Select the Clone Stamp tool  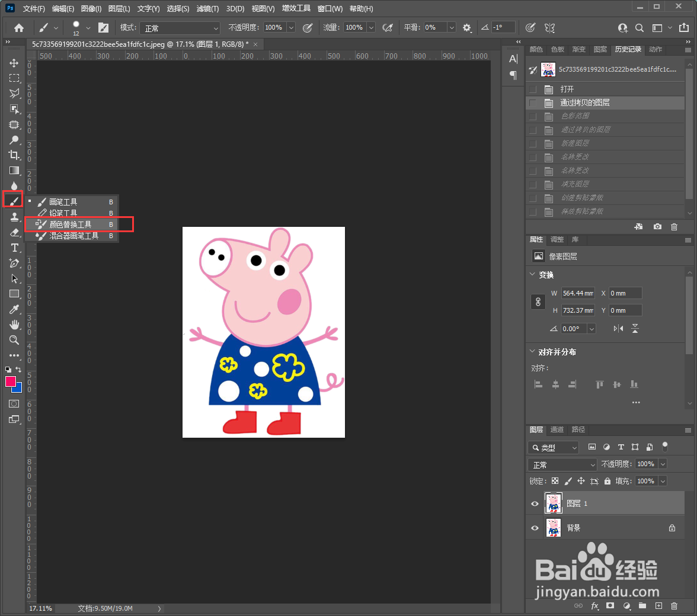(x=14, y=217)
